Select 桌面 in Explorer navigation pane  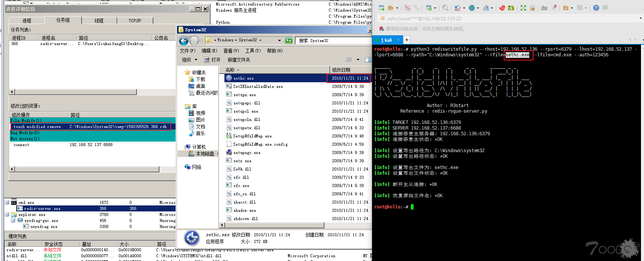click(x=197, y=86)
